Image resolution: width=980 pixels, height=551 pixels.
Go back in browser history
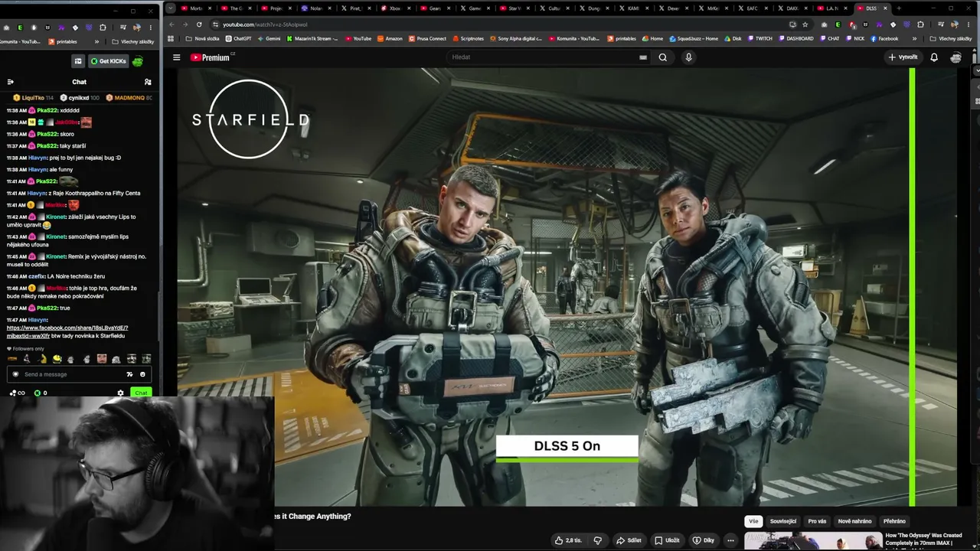coord(171,24)
